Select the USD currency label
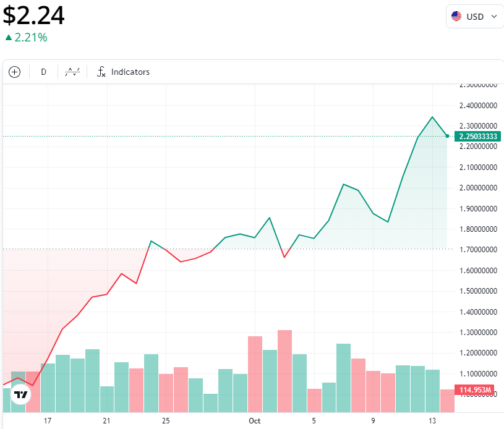 pos(475,17)
